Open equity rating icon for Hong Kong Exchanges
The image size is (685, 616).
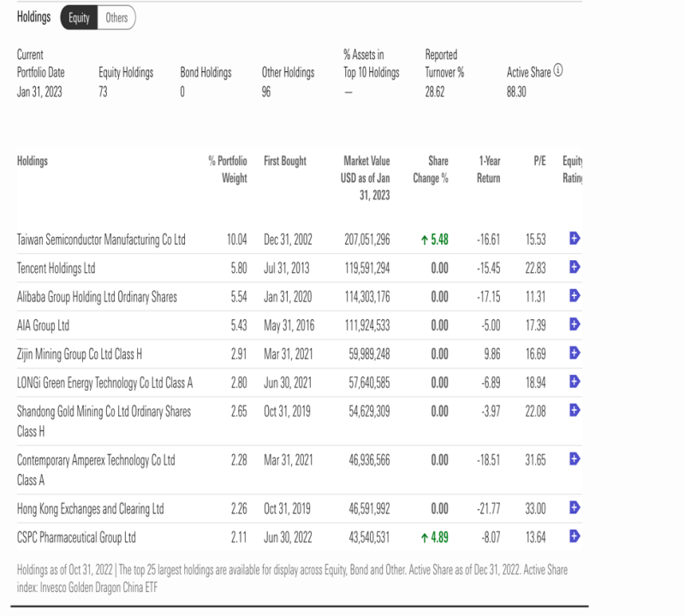pos(575,507)
